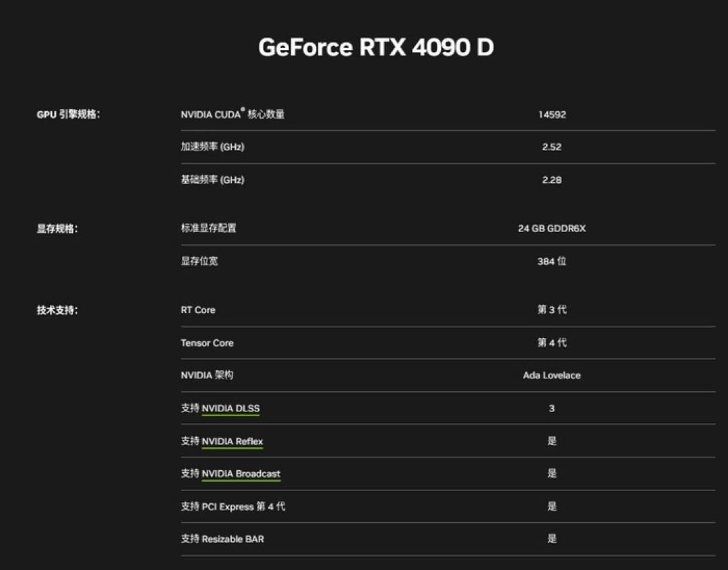Open the NVIDIA Broadcast link
The image size is (728, 570).
pos(241,474)
